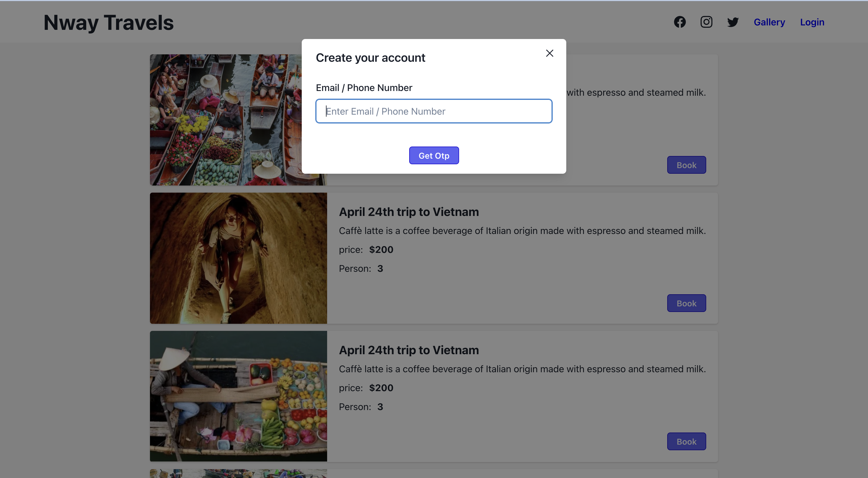Viewport: 868px width, 478px height.
Task: Click the Nway Travels site title
Action: tap(109, 23)
